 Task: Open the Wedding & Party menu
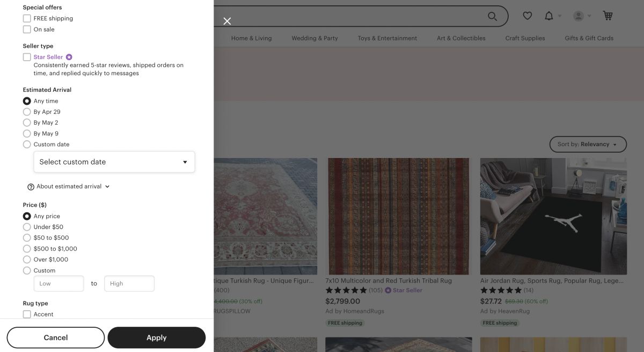click(x=314, y=38)
